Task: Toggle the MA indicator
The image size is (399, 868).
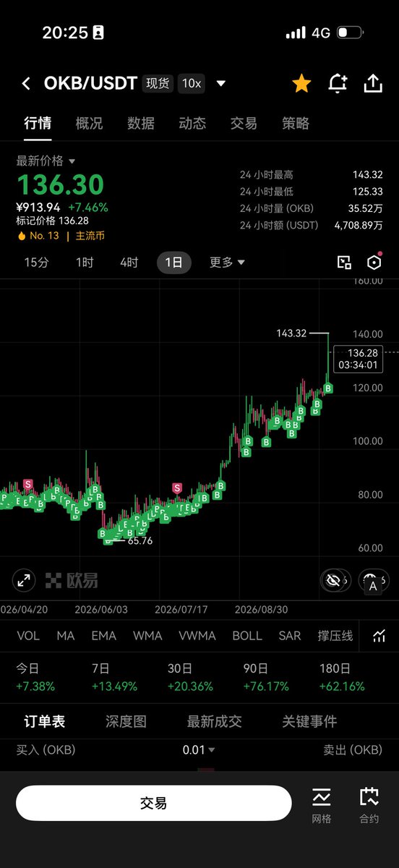Action: [x=66, y=636]
